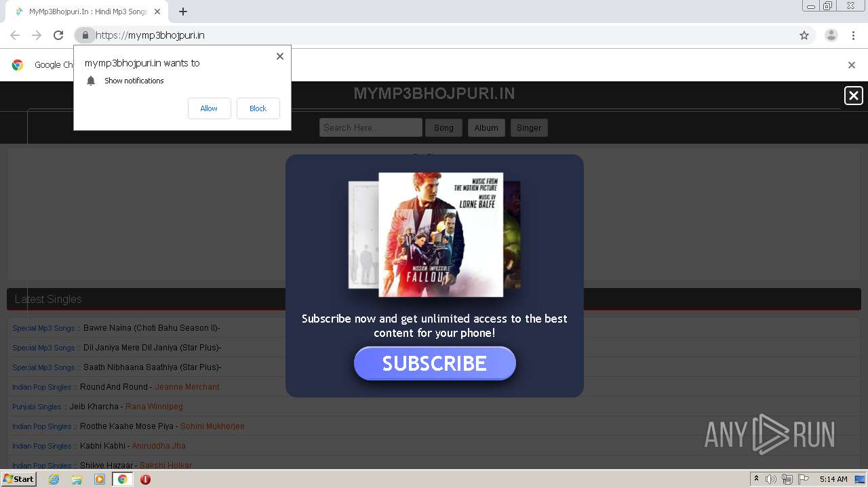This screenshot has width=868, height=488.
Task: Open site info via the lock icon
Action: 85,35
